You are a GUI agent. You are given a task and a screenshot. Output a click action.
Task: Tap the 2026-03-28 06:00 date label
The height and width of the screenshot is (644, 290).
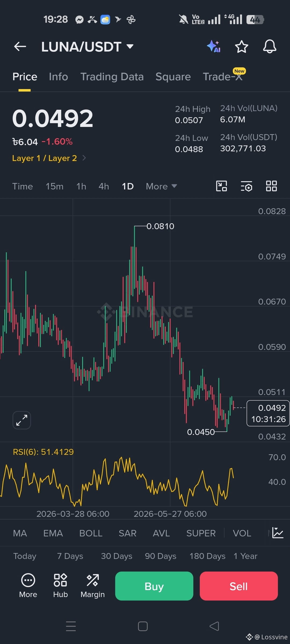73,514
